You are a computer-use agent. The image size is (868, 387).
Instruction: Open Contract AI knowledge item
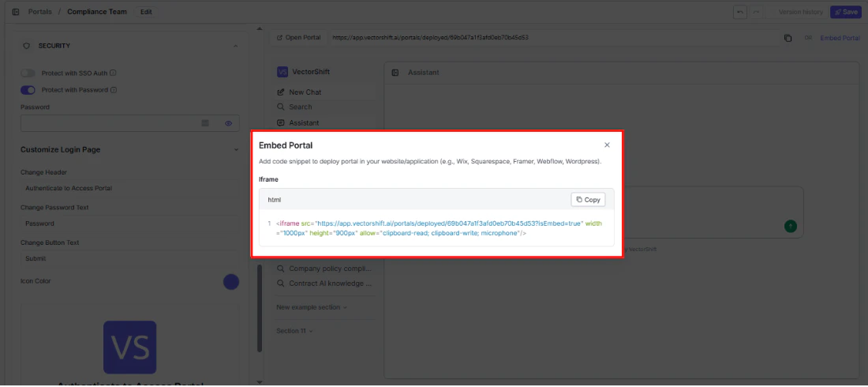[325, 284]
